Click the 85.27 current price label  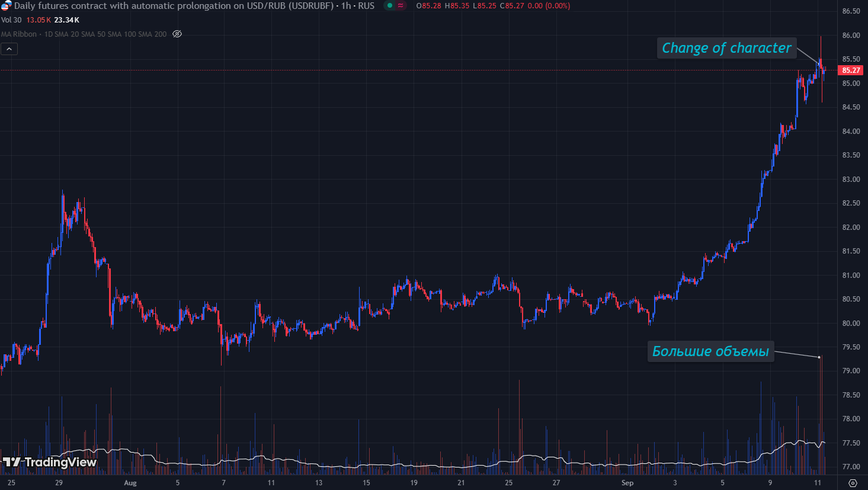click(851, 71)
